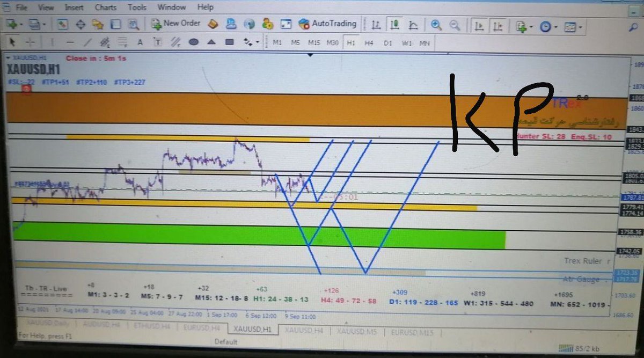
Task: Click the New Chart icon
Action: coord(11,24)
